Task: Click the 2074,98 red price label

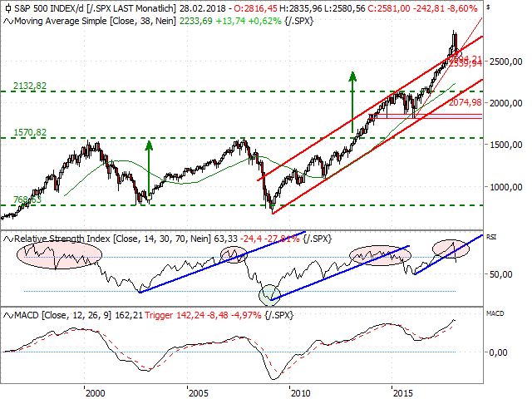Action: point(465,102)
